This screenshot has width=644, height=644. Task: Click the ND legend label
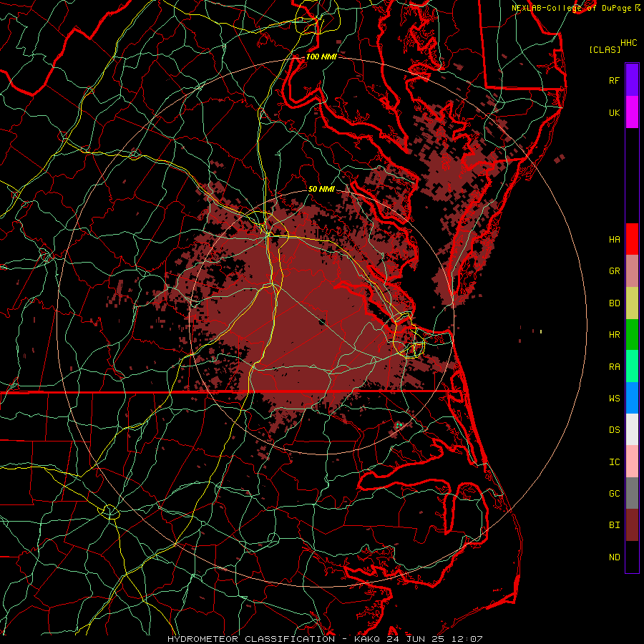(x=614, y=557)
